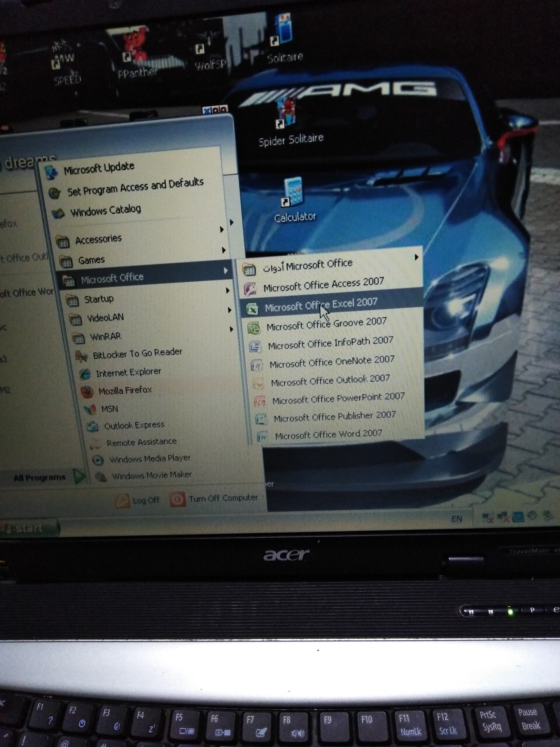Click the Outlook Express icon
Screen dimensions: 560x747
tap(93, 426)
